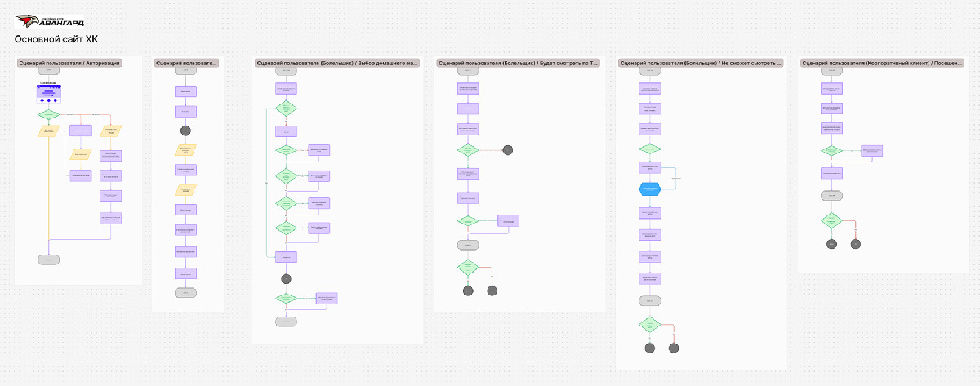Select frame title ending 'Не сможет смотреть ...'
Viewport: 980px width, 386px height.
[701, 63]
